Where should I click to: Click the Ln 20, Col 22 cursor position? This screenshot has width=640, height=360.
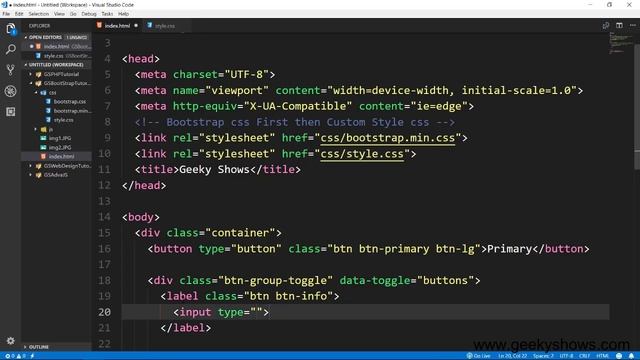pyautogui.click(x=512, y=356)
